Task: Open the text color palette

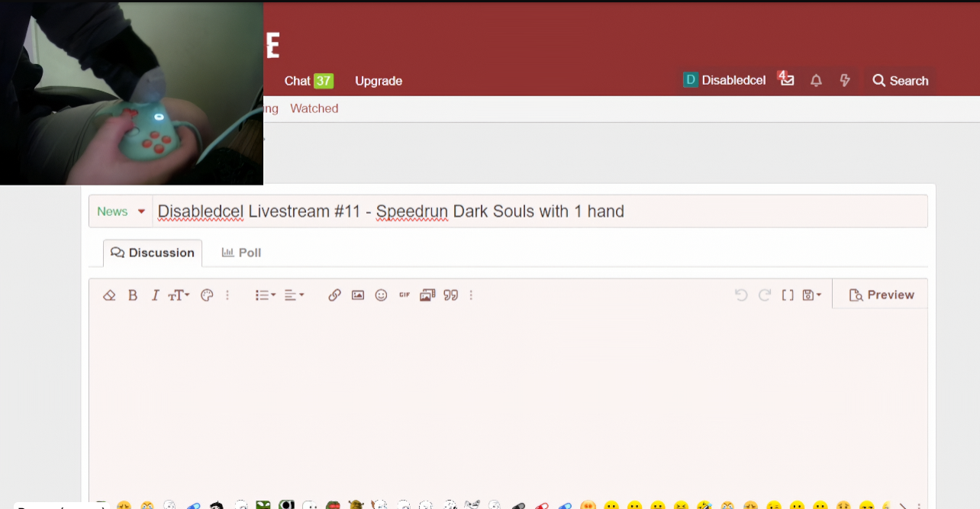Action: pyautogui.click(x=207, y=295)
